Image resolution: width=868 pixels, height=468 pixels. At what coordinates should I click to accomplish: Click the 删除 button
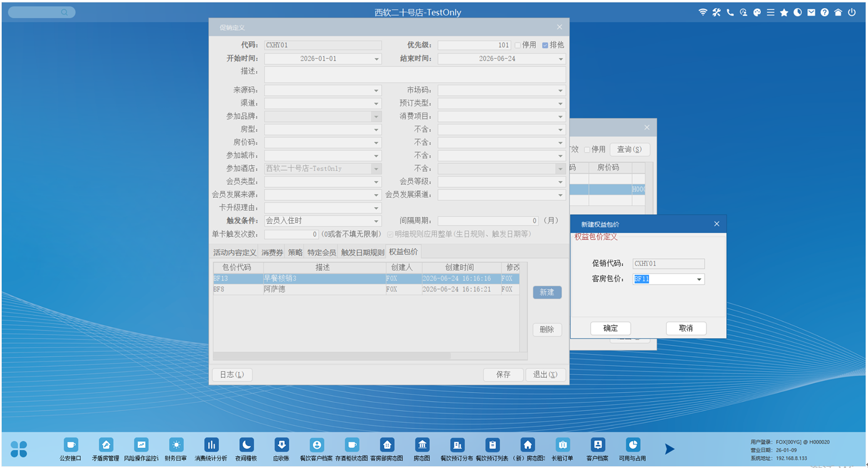coord(547,330)
